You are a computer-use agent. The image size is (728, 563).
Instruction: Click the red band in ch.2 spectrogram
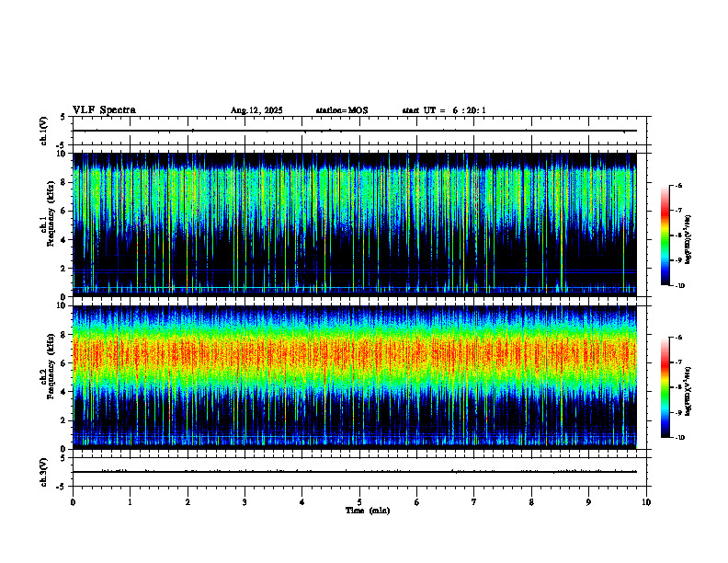(x=355, y=354)
